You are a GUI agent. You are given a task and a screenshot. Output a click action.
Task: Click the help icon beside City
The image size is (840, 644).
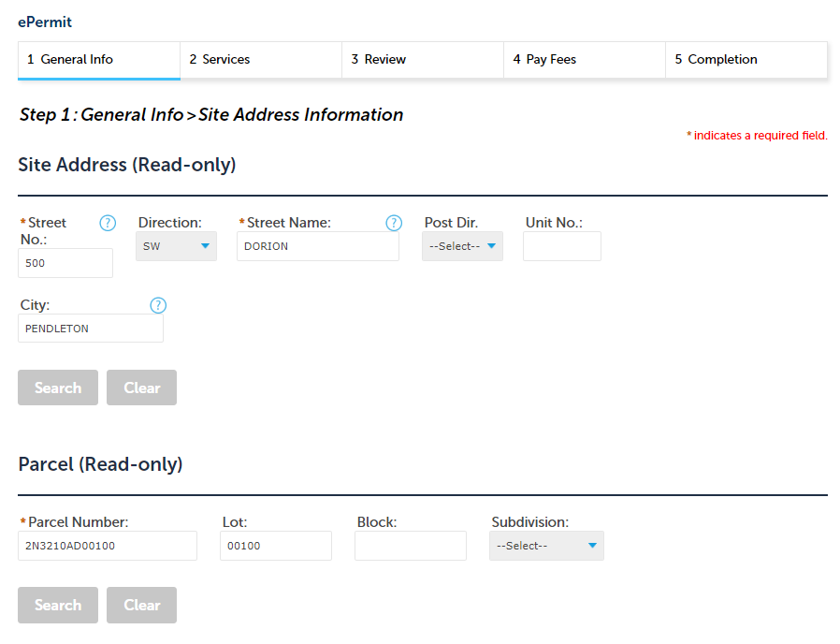coord(158,305)
